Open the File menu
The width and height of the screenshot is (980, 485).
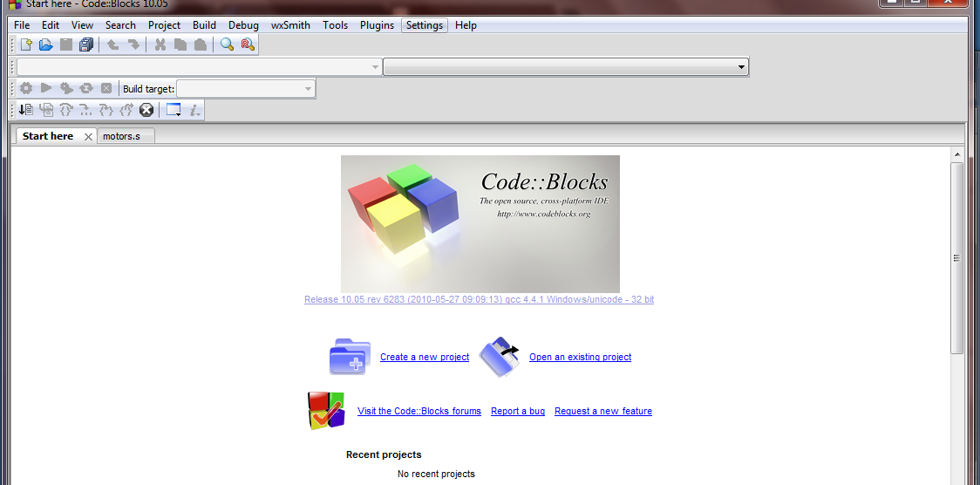[22, 25]
